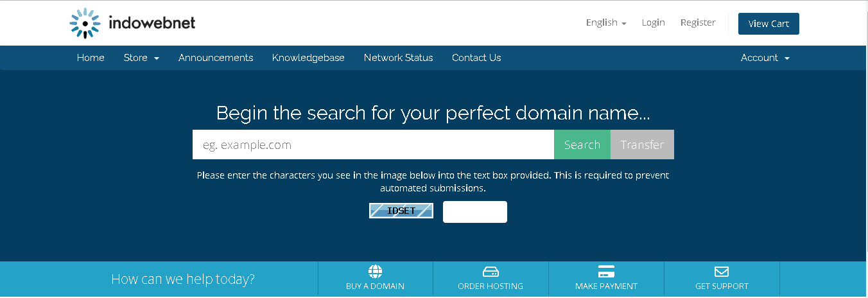Click the captcha text entry box
This screenshot has width=868, height=298.
point(475,212)
